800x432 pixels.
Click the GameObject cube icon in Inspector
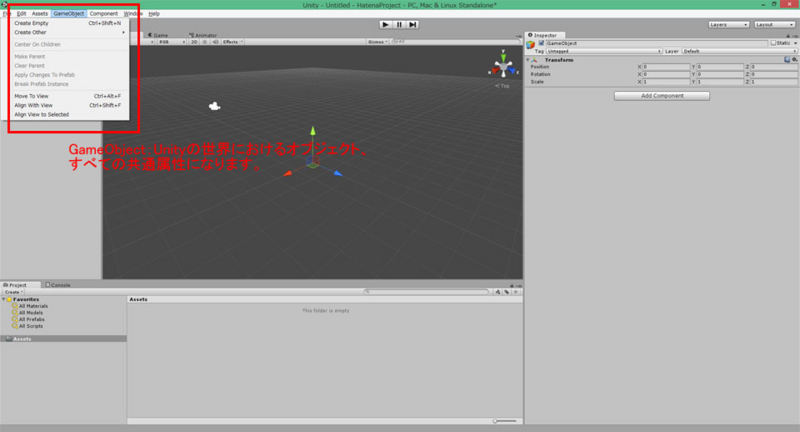coord(531,45)
